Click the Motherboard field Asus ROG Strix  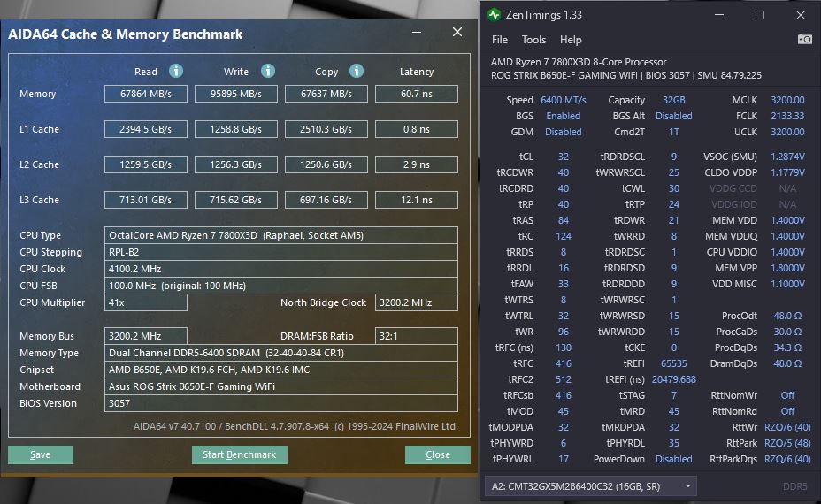(x=281, y=386)
